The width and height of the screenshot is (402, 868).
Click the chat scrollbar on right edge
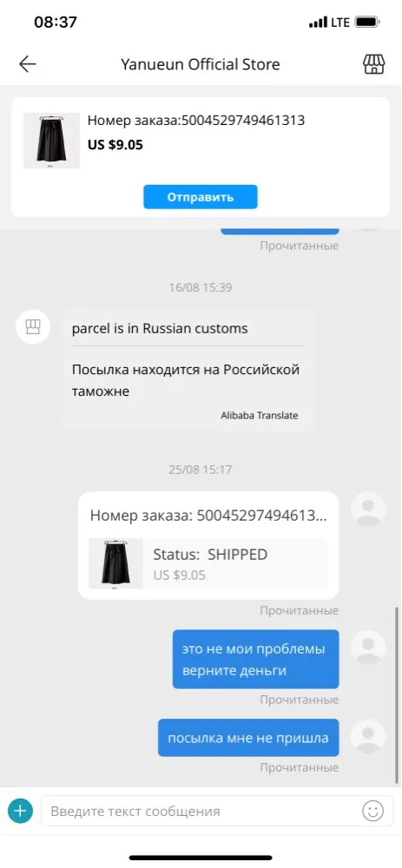(x=397, y=694)
